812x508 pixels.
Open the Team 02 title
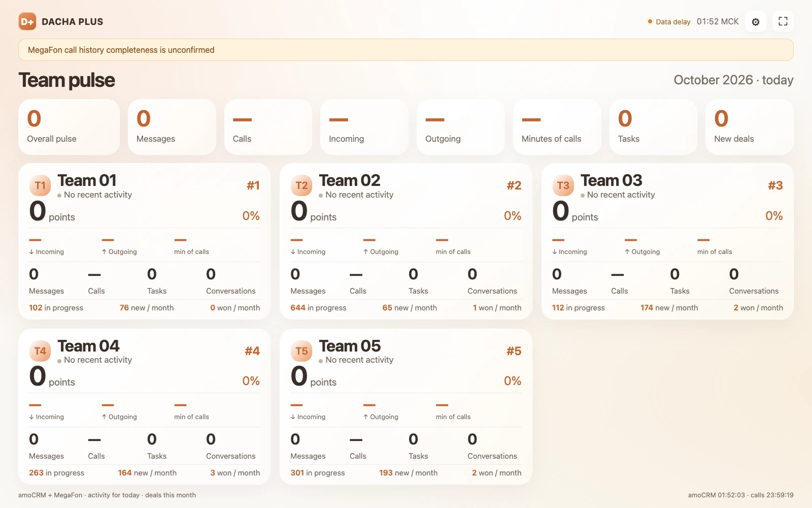click(x=349, y=180)
